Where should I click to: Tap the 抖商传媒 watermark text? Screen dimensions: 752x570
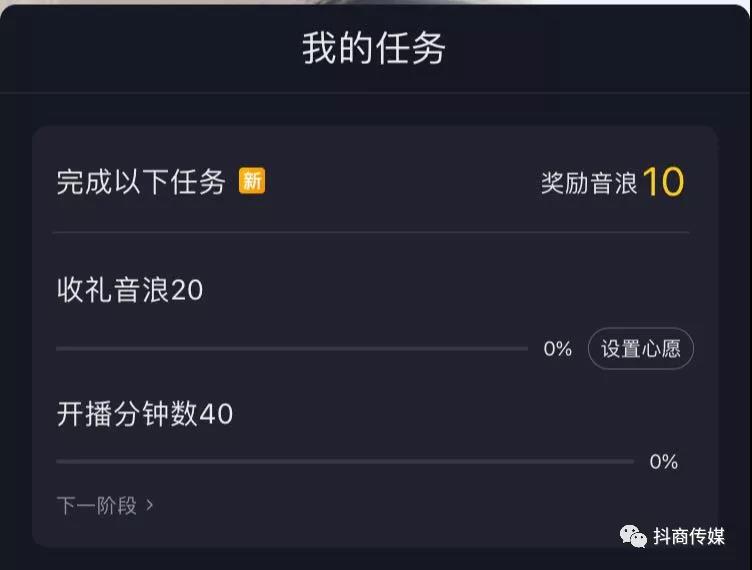(689, 536)
